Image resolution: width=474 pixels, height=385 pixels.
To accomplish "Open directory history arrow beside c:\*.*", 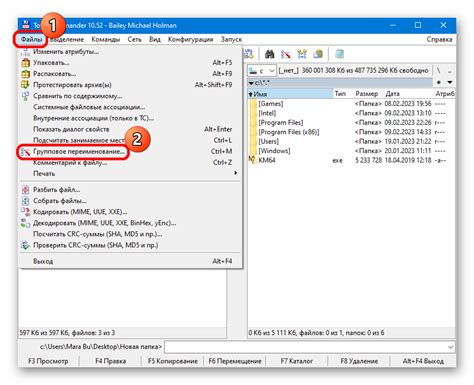I will [x=251, y=82].
